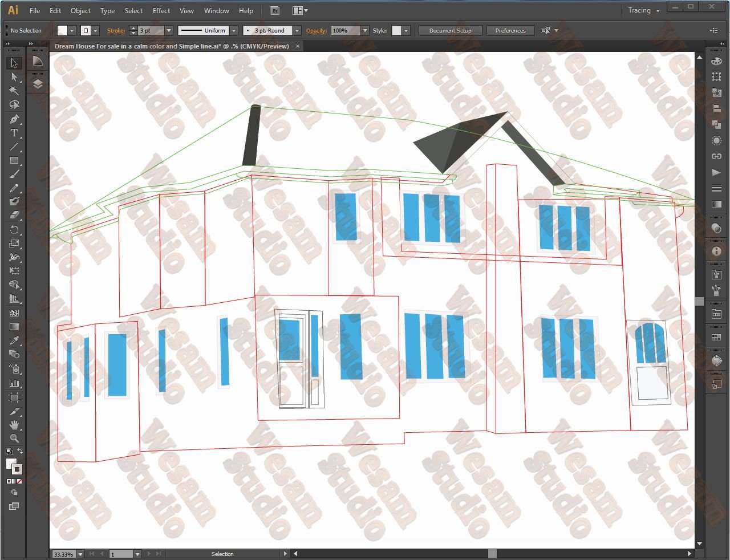Open the 3 pt. Round brush dropdown
Image resolution: width=730 pixels, height=560 pixels.
pos(297,31)
